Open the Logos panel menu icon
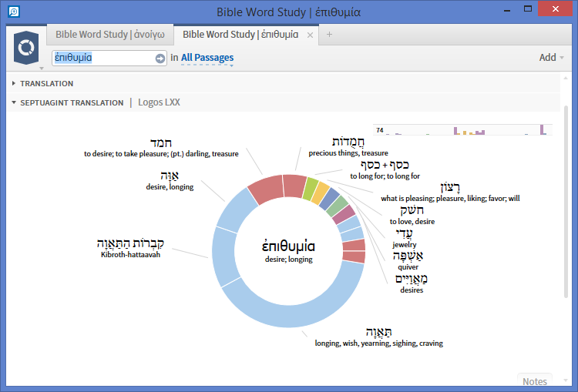The height and width of the screenshot is (392, 578). [26, 49]
